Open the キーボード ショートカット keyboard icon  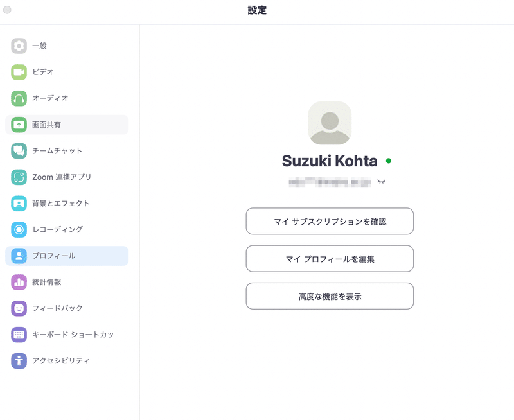19,335
